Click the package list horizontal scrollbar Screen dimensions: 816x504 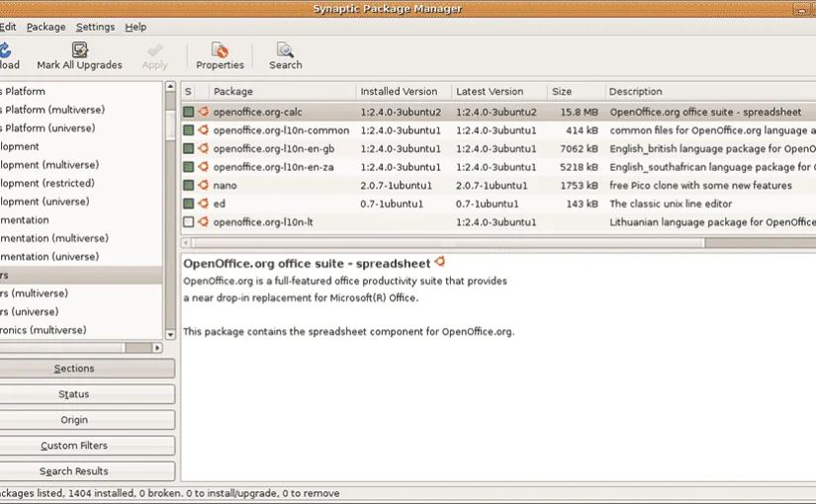coord(447,243)
